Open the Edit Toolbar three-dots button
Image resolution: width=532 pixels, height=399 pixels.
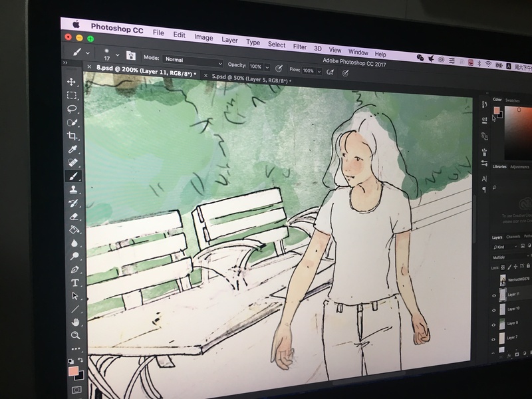76,348
